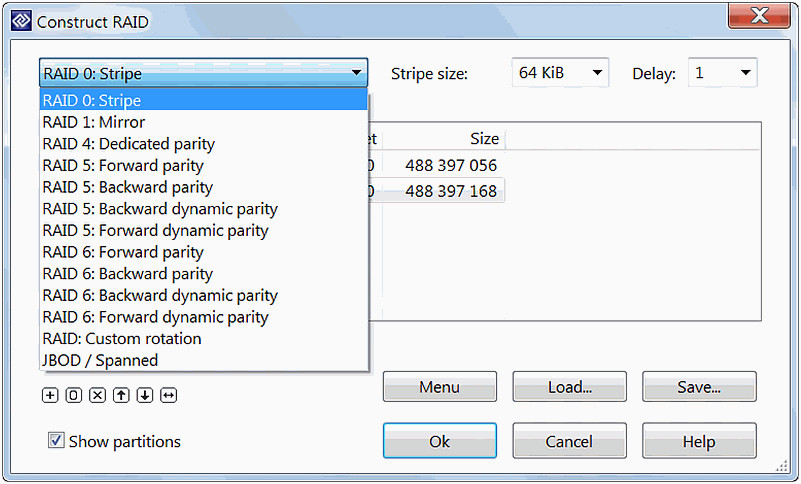
Task: Click the remove disk X icon
Action: tap(98, 395)
